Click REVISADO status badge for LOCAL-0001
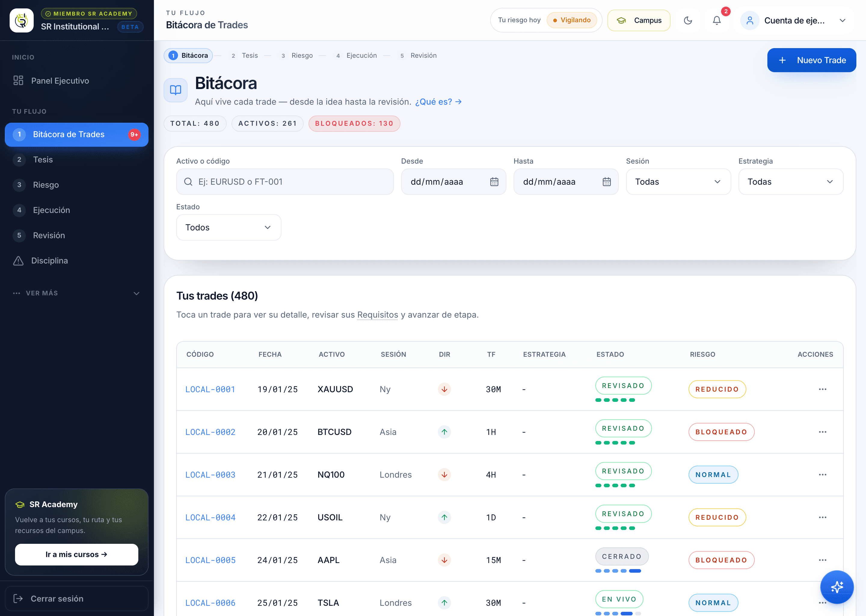The height and width of the screenshot is (616, 866). 623,385
